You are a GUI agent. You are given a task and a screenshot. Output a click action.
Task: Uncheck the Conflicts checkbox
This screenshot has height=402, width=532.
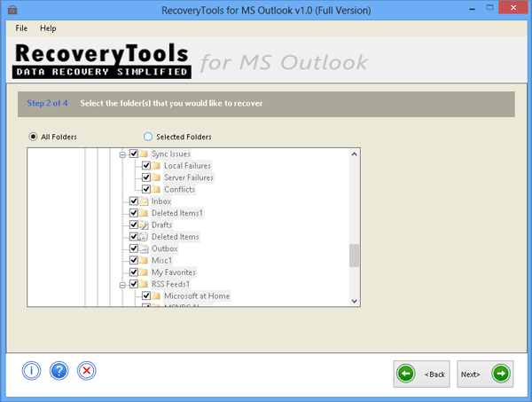[146, 189]
